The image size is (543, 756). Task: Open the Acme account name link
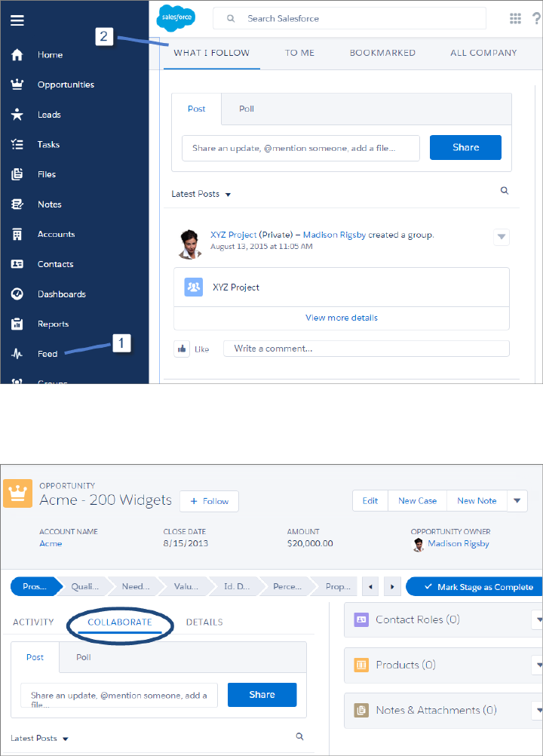click(51, 543)
